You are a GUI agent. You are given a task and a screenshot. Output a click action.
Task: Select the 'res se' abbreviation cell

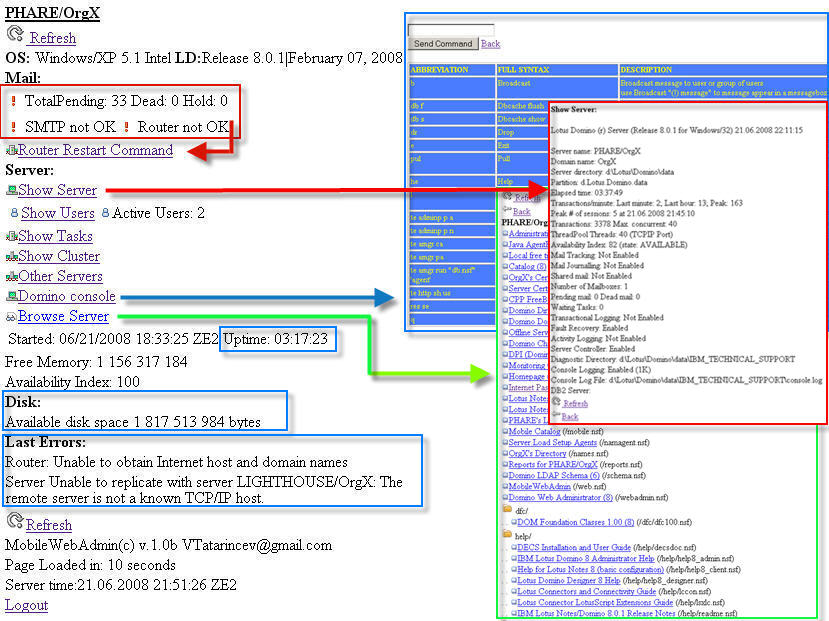452,306
